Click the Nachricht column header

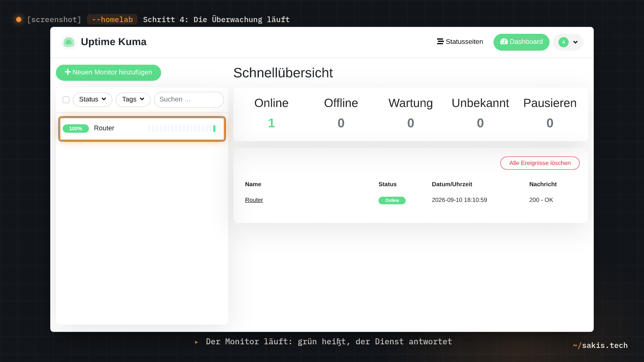click(543, 184)
